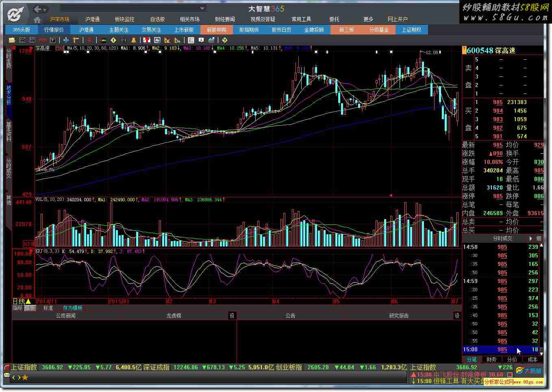Click the second yellow triangle ruler icon
Screen dimensions: 552x392
pos(177,40)
